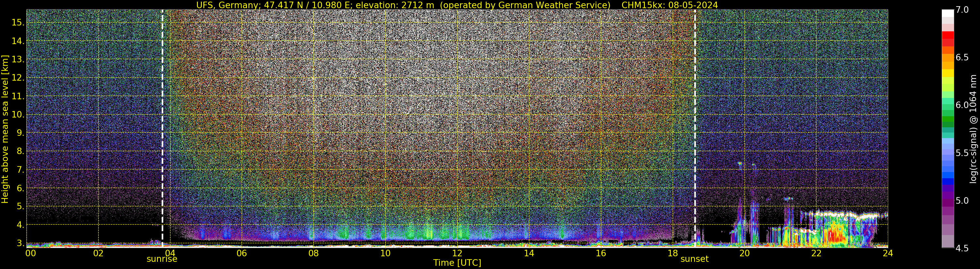Image resolution: width=980 pixels, height=269 pixels.
Task: Click the time axis tick '18'
Action: [x=672, y=253]
